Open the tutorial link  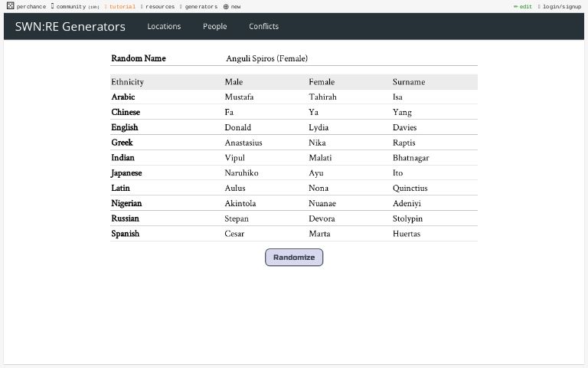click(122, 6)
